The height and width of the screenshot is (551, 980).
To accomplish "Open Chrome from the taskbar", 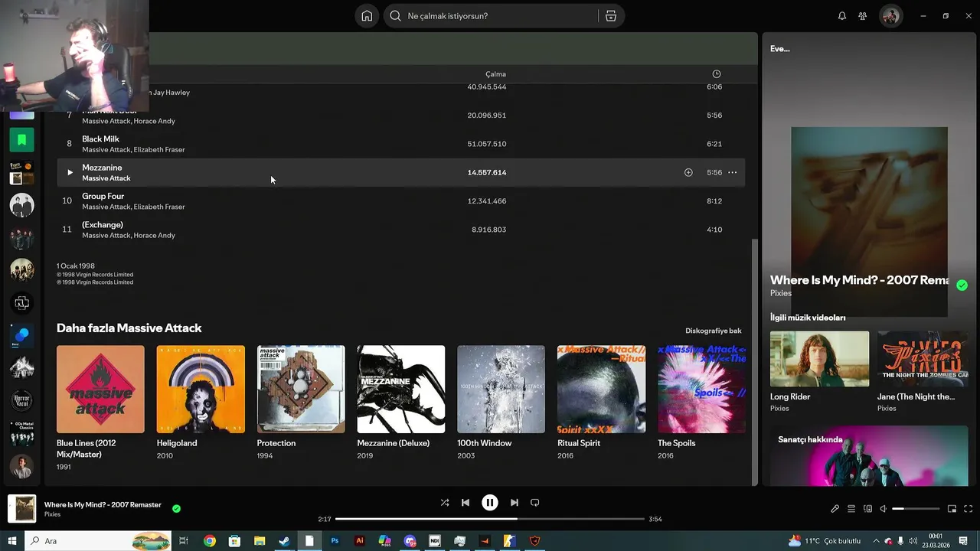I will (x=210, y=541).
